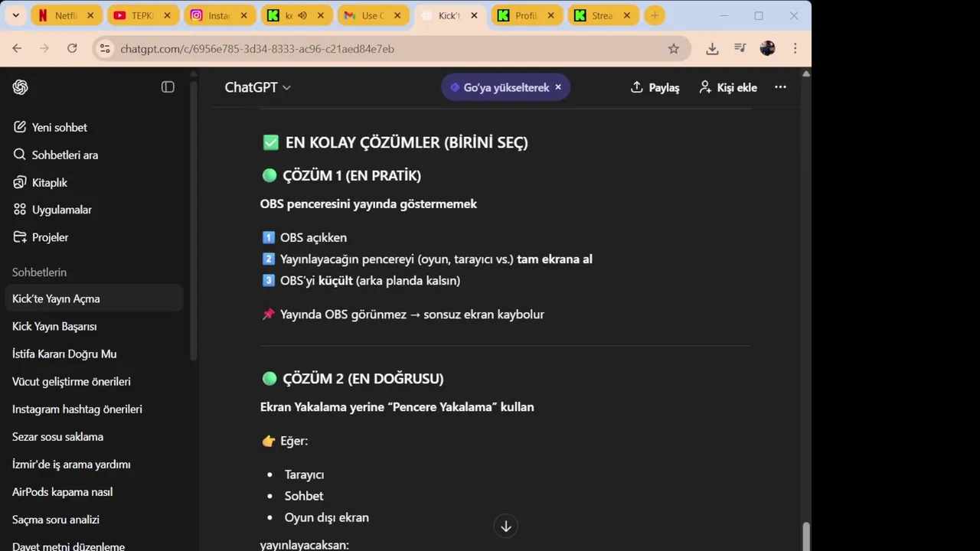Close the active Kick't ChatGPT tab
Viewport: 980px width, 551px height.
click(474, 15)
